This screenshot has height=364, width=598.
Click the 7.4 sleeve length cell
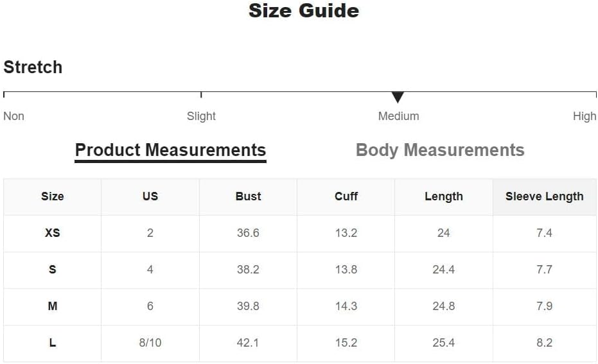(544, 233)
